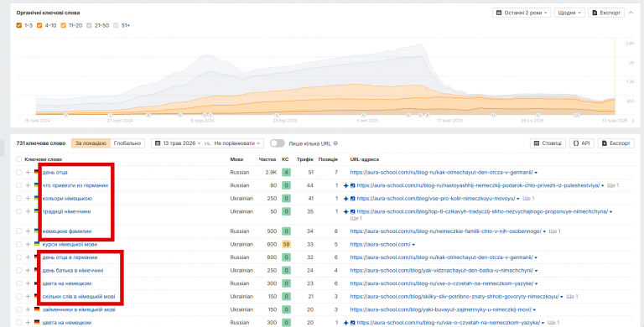Select the 'За локацією' tab

91,143
